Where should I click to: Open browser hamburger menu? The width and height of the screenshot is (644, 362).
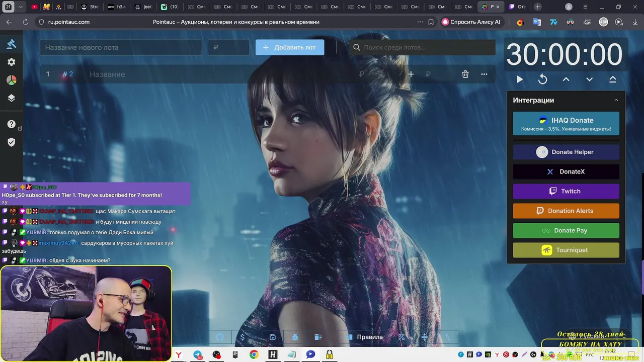tap(585, 7)
